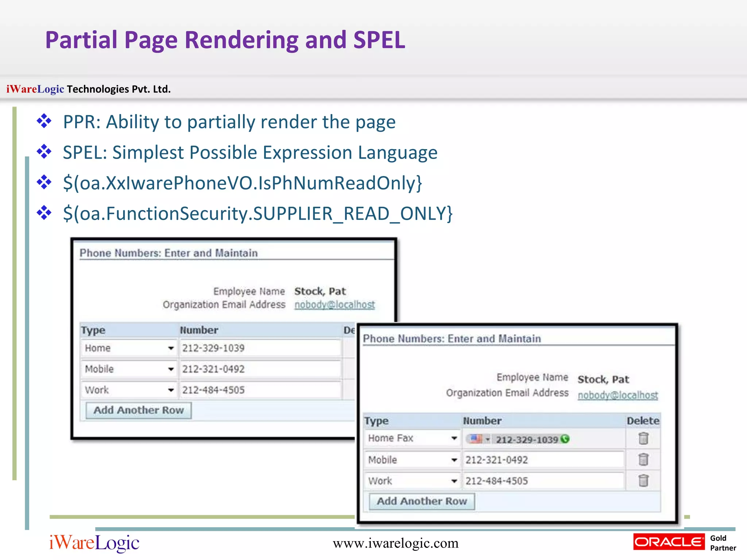This screenshot has width=747, height=560.
Task: Click the Number column header in right panel
Action: (482, 421)
